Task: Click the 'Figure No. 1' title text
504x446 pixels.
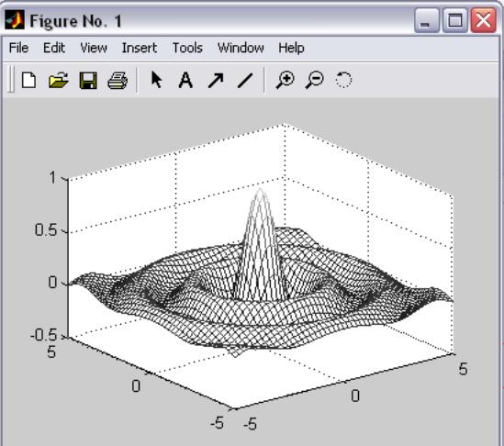Action: click(76, 21)
